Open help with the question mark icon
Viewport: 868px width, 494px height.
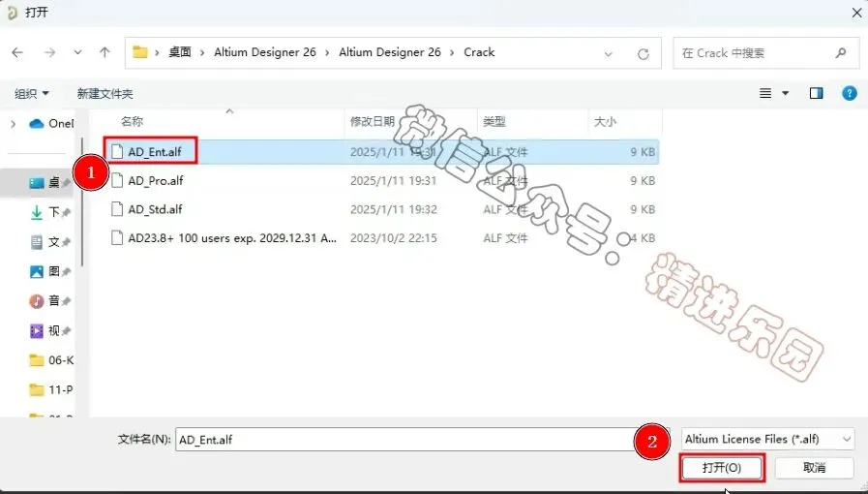point(850,93)
